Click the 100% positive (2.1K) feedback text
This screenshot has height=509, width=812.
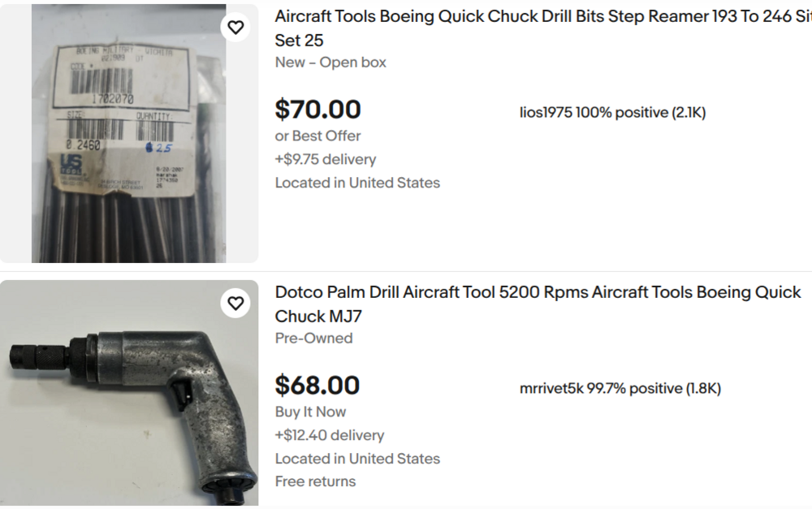pos(641,113)
